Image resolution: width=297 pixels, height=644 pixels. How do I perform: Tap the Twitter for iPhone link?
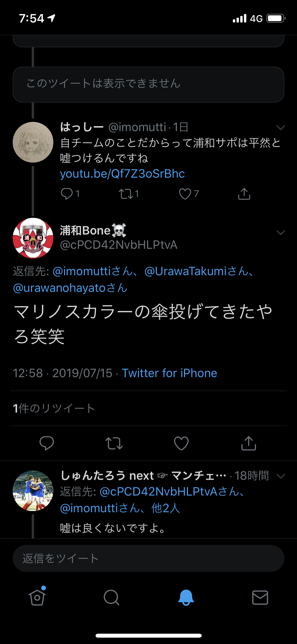(169, 373)
